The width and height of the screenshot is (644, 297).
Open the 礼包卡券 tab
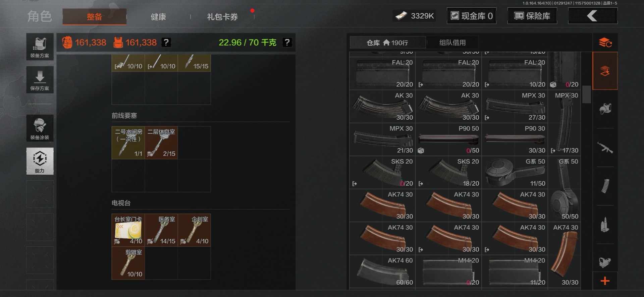click(x=222, y=17)
